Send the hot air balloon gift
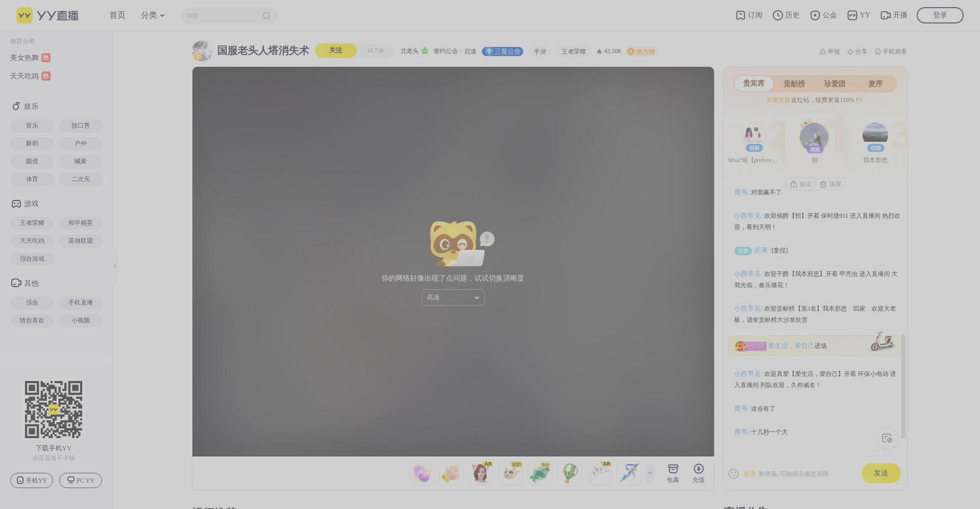Viewport: 980px width, 509px height. [570, 473]
